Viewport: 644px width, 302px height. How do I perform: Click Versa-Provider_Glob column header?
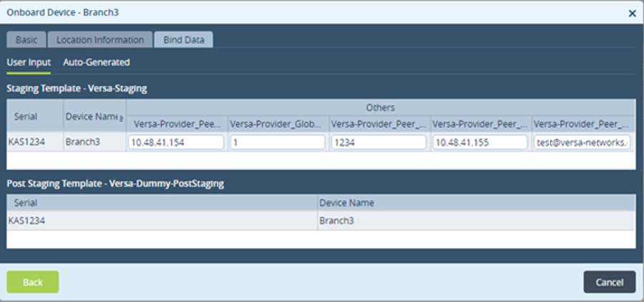click(x=278, y=124)
